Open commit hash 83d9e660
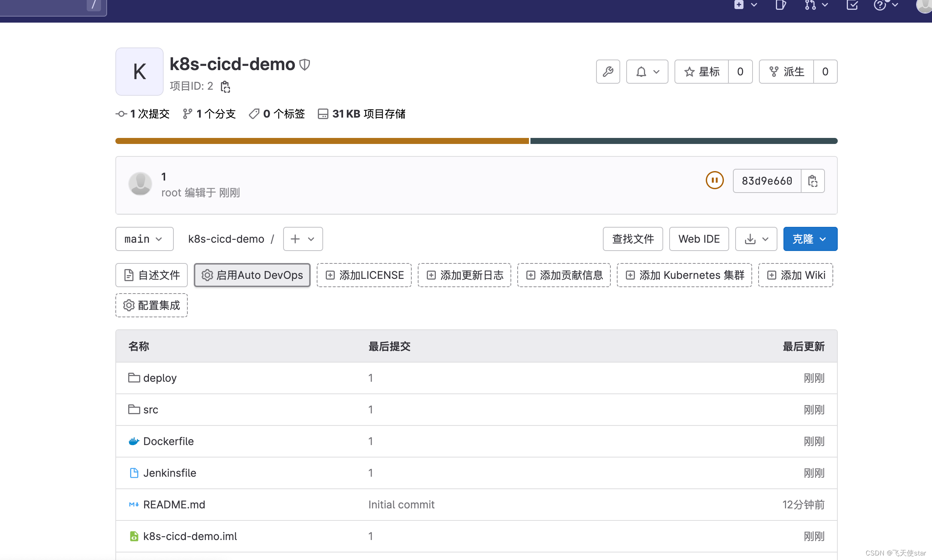The image size is (932, 560). pyautogui.click(x=766, y=181)
